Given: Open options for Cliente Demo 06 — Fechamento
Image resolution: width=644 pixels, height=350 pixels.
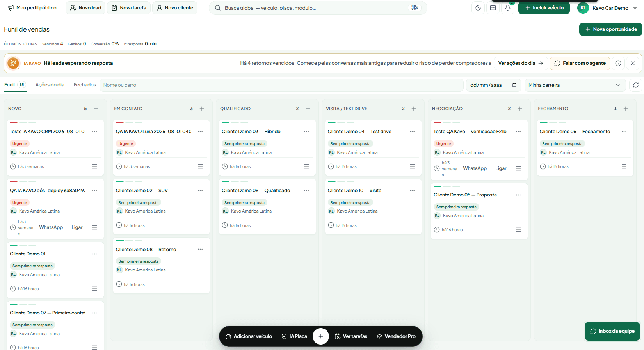Looking at the screenshot, I should (x=624, y=132).
